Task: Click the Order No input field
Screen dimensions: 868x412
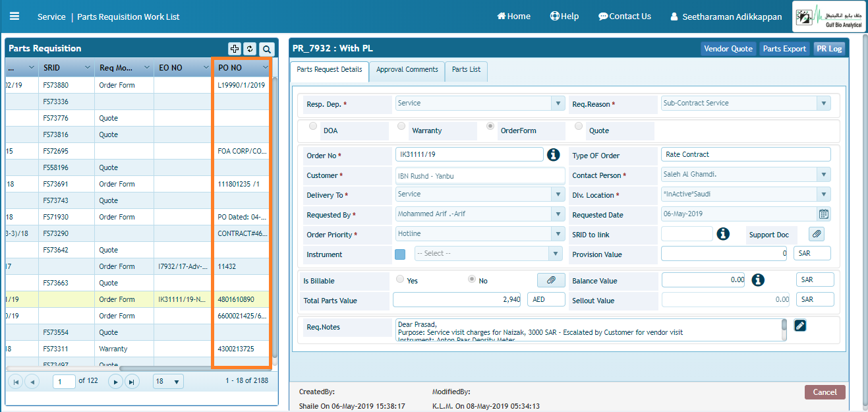Action: tap(469, 154)
